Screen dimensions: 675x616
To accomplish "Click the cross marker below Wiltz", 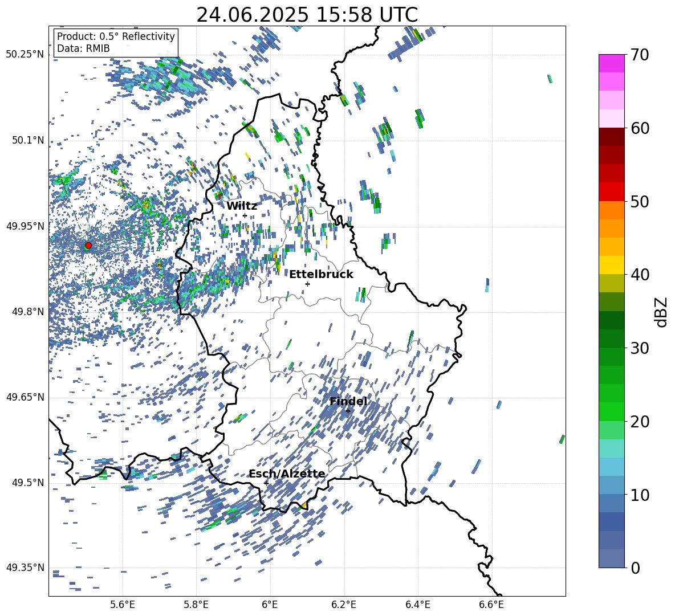I will pyautogui.click(x=245, y=215).
